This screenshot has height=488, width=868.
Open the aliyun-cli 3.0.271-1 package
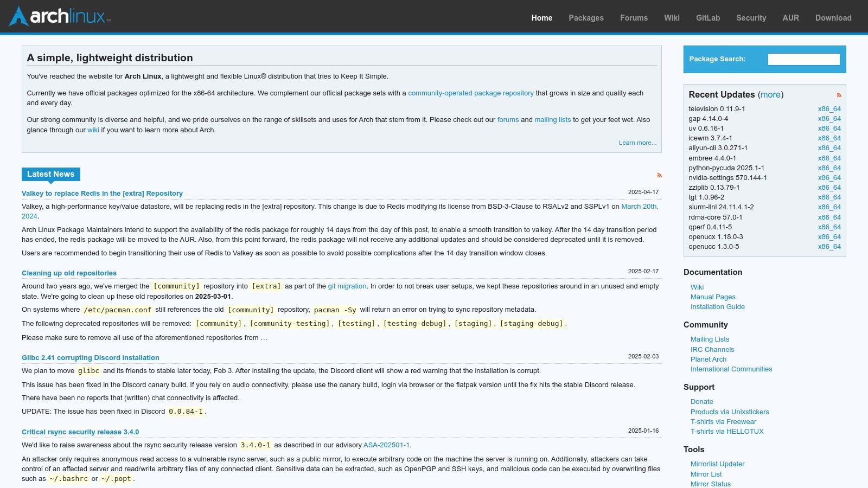click(x=718, y=148)
